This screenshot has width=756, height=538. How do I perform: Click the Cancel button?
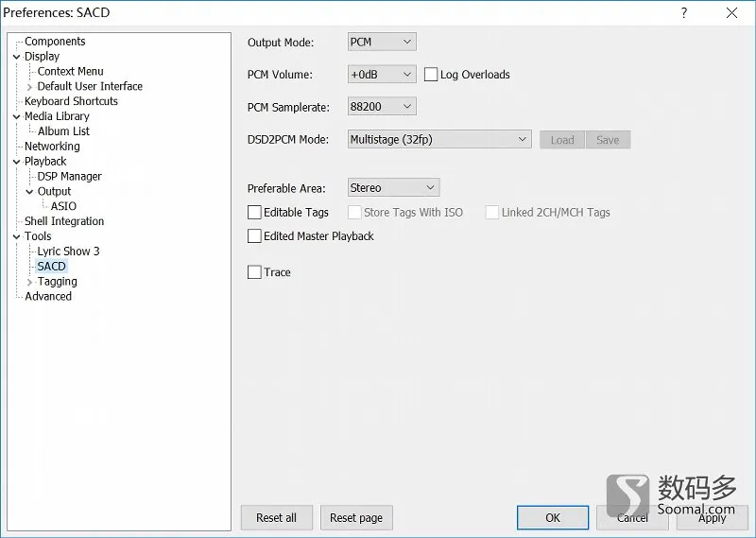pos(632,518)
